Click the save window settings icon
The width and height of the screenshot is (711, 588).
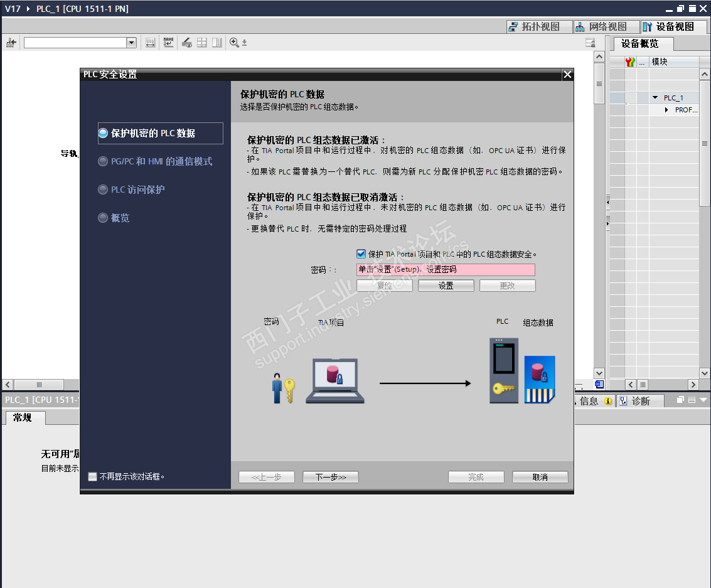point(590,43)
